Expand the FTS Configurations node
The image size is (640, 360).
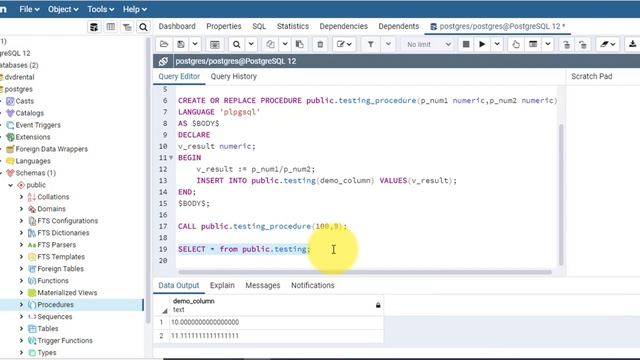click(x=21, y=221)
